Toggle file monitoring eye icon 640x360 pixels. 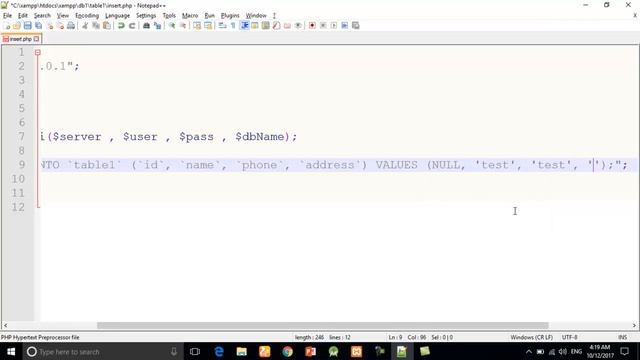click(298, 26)
